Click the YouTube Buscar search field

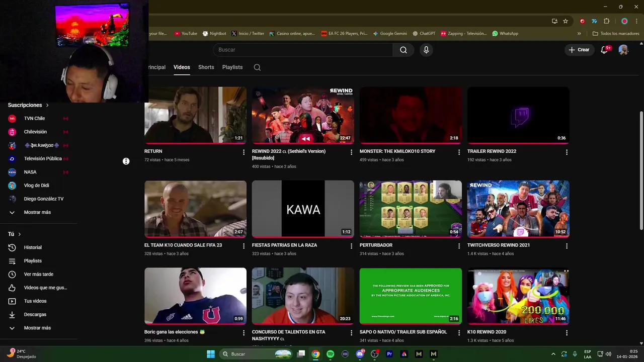[x=303, y=50]
